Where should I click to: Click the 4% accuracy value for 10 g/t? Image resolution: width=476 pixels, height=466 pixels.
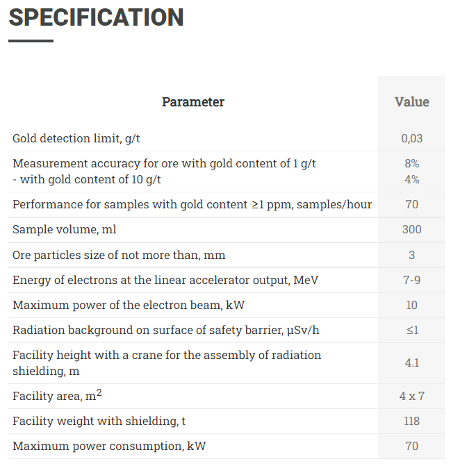click(412, 179)
